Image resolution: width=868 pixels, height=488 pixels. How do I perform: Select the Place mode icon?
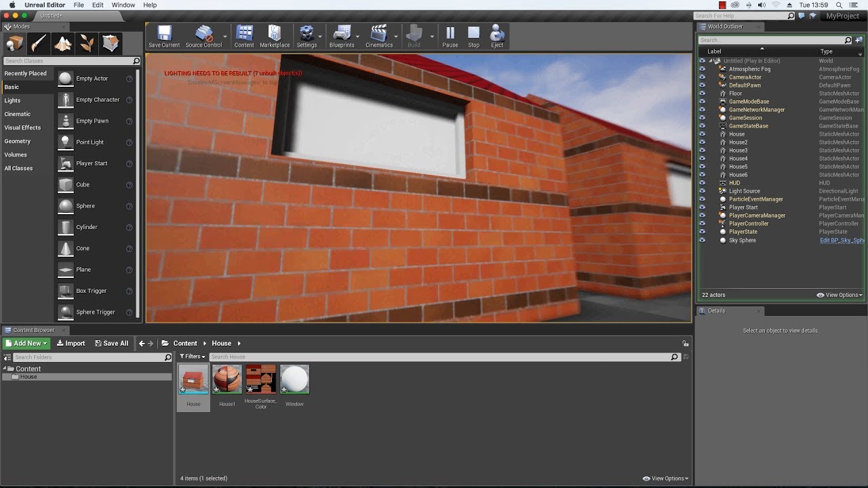click(x=15, y=44)
